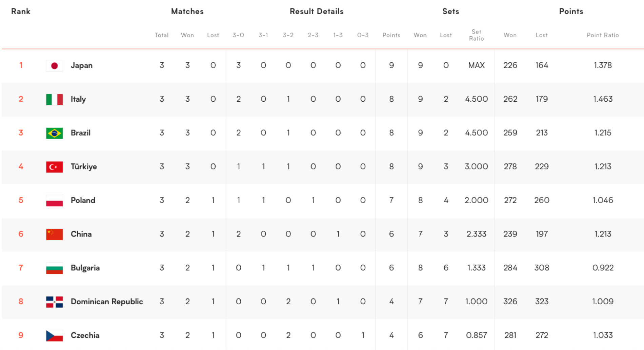The image size is (644, 350).
Task: Click the Dominican Republic flag icon
Action: point(54,302)
